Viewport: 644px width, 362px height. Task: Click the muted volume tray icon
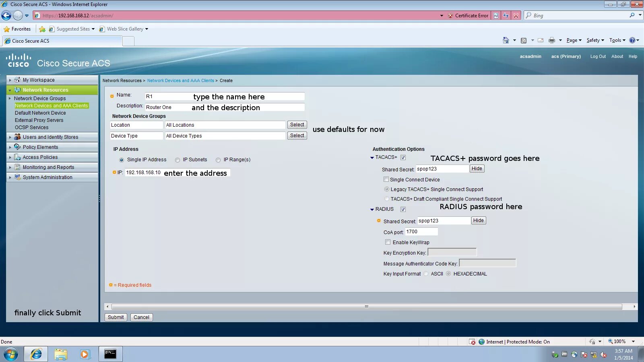[603, 354]
